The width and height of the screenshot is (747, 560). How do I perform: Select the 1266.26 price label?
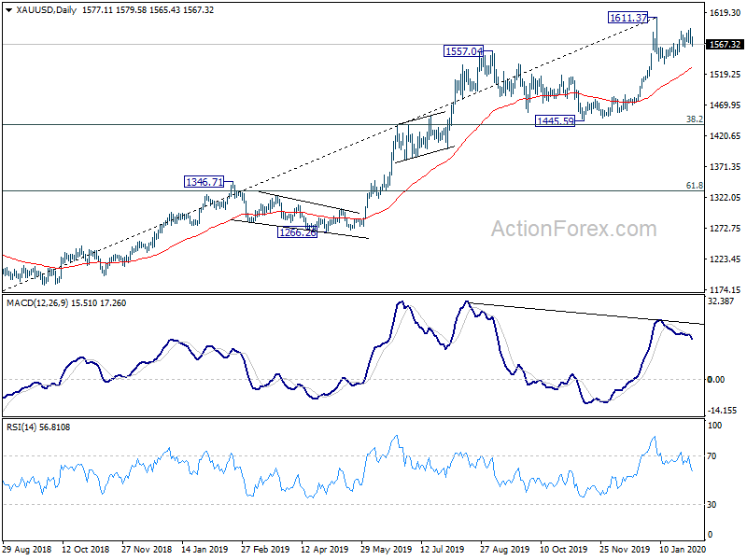(x=297, y=232)
